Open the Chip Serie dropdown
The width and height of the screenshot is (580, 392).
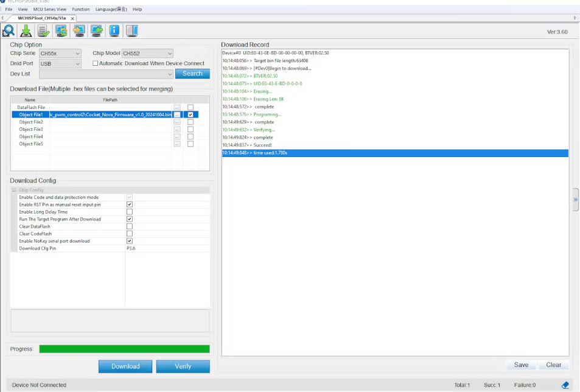[60, 54]
